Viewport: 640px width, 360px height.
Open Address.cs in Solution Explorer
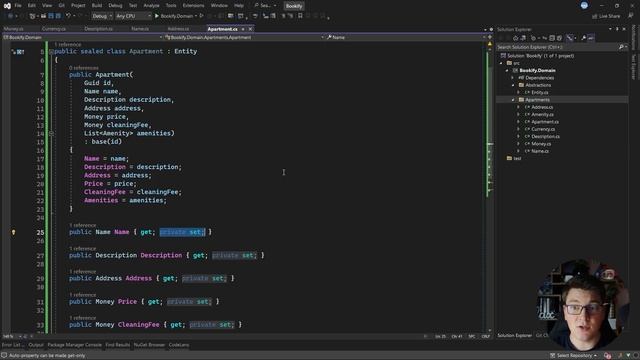(x=542, y=107)
